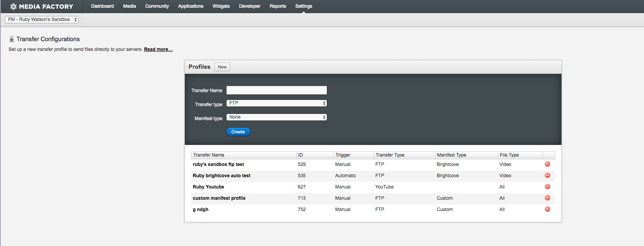
Task: Open the Developer menu
Action: (249, 6)
